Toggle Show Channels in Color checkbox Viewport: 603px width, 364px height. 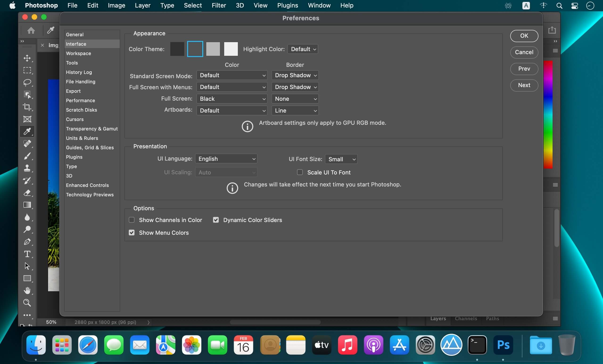[x=132, y=219]
